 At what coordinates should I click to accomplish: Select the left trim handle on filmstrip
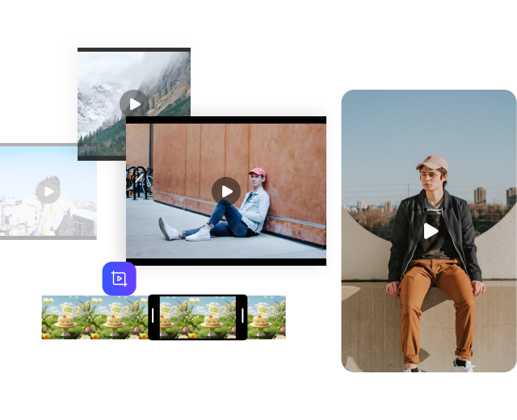(x=153, y=316)
